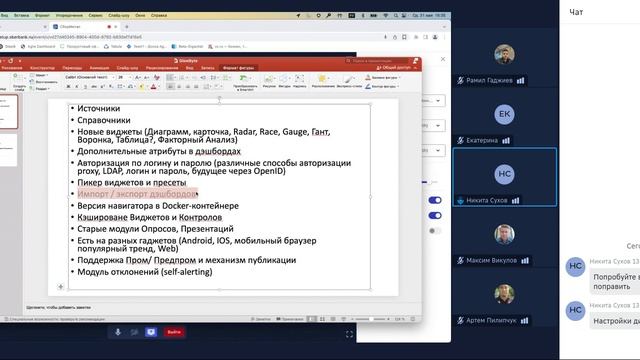Screen dimensions: 640x360
Task: Open the third dropdown in settings panel
Action: 433,151
